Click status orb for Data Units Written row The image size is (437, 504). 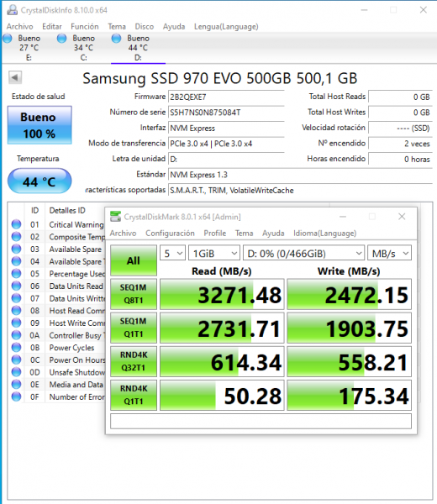pos(17,298)
